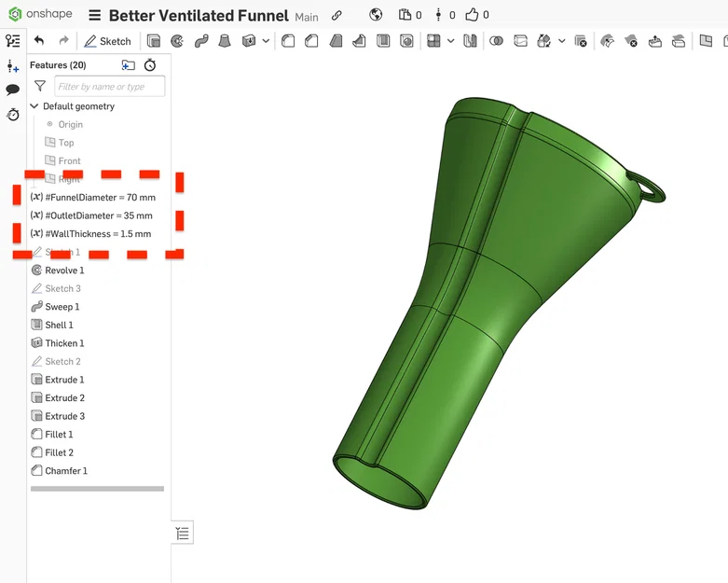Viewport: 728px width, 583px height.
Task: Select the Transform tool in the toolbar
Action: pos(543,41)
